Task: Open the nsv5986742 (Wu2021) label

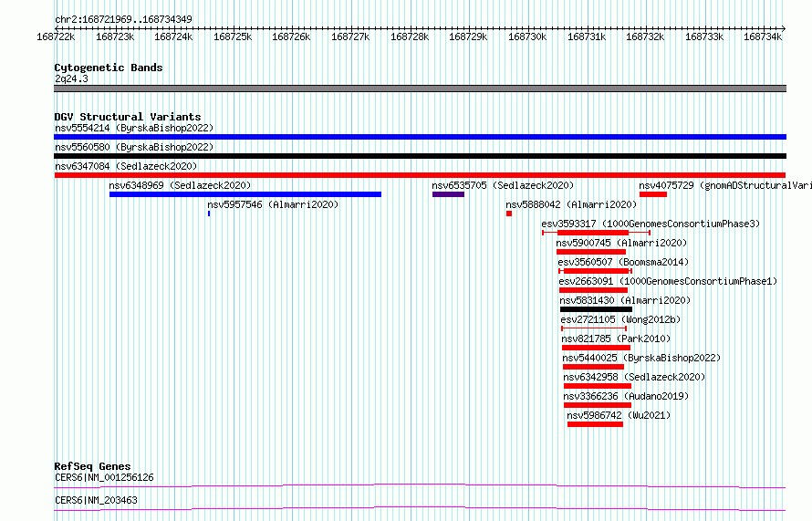Action: [x=619, y=415]
